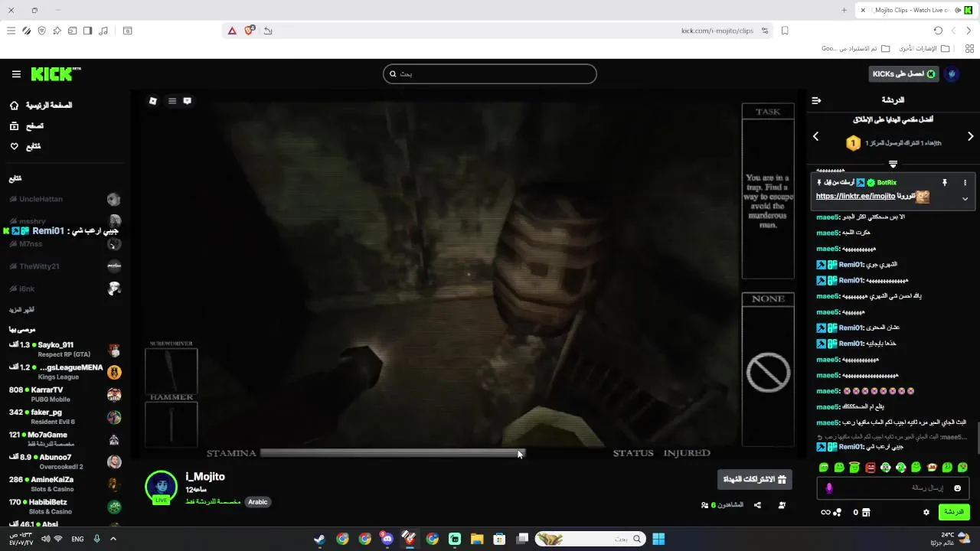Expand the أظهر المزيد followed list
This screenshot has width=980, height=551.
tap(21, 310)
